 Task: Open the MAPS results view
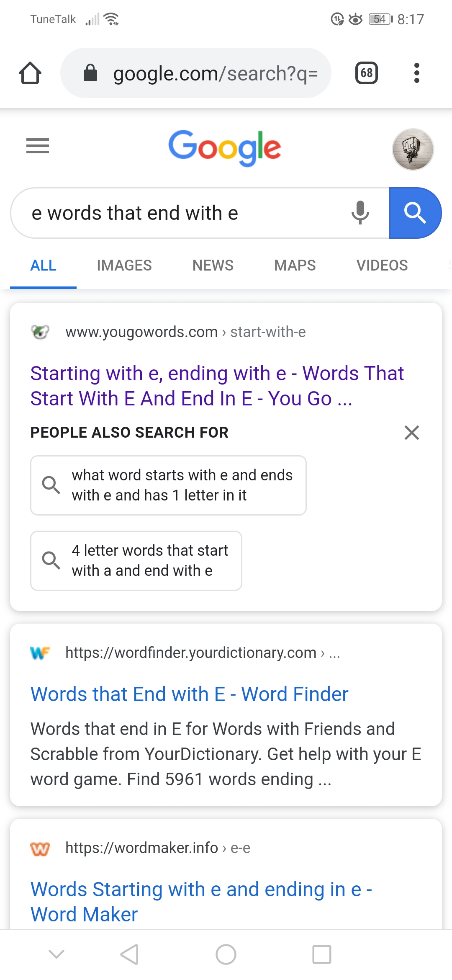tap(295, 265)
